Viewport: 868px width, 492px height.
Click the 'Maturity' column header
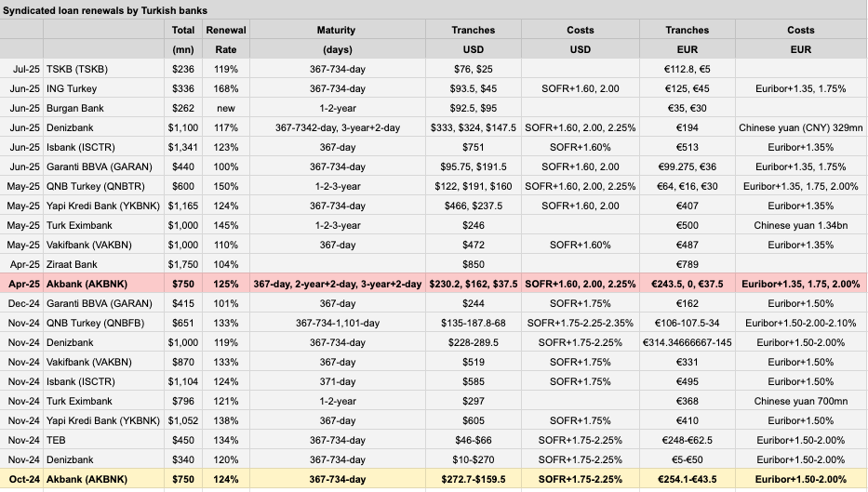tap(337, 39)
